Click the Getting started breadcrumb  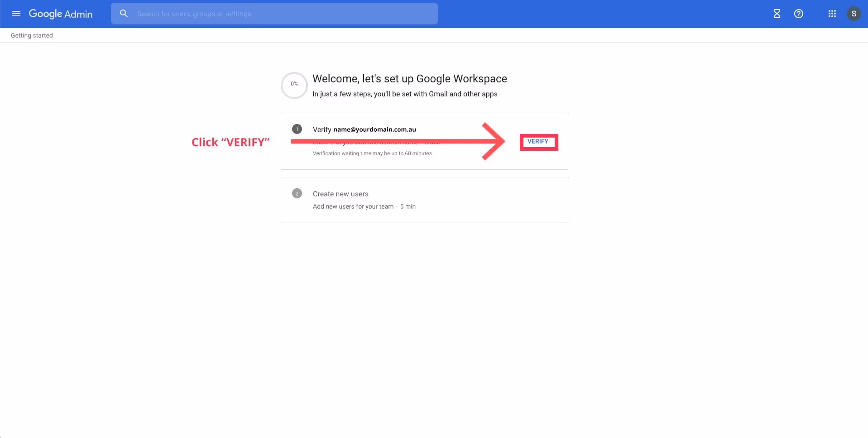tap(32, 35)
